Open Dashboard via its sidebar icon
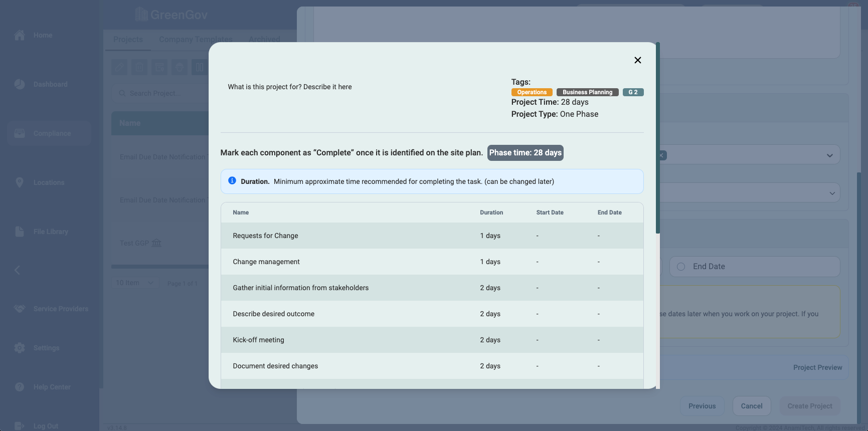This screenshot has width=868, height=431. 20,84
